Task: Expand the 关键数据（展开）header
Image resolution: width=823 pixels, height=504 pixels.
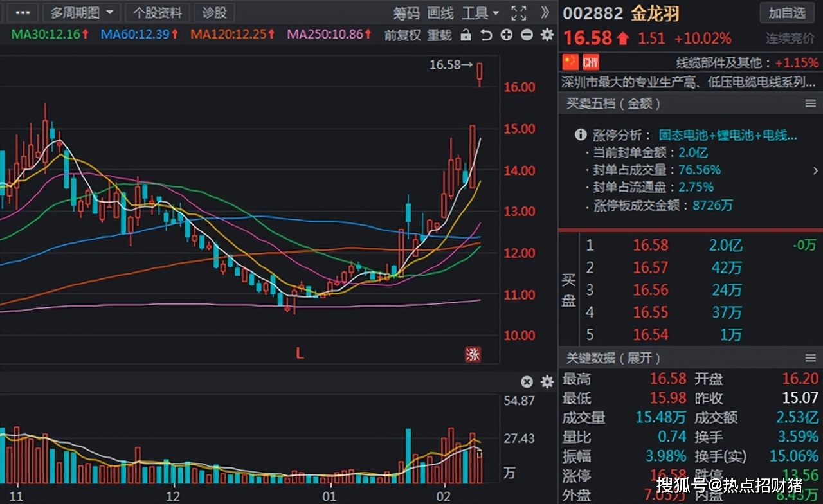Action: click(x=613, y=358)
